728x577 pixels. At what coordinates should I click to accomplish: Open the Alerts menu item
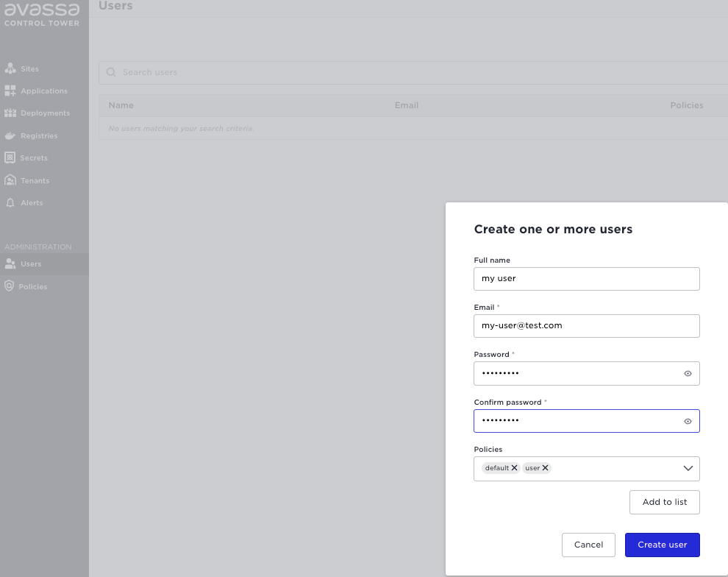44,202
